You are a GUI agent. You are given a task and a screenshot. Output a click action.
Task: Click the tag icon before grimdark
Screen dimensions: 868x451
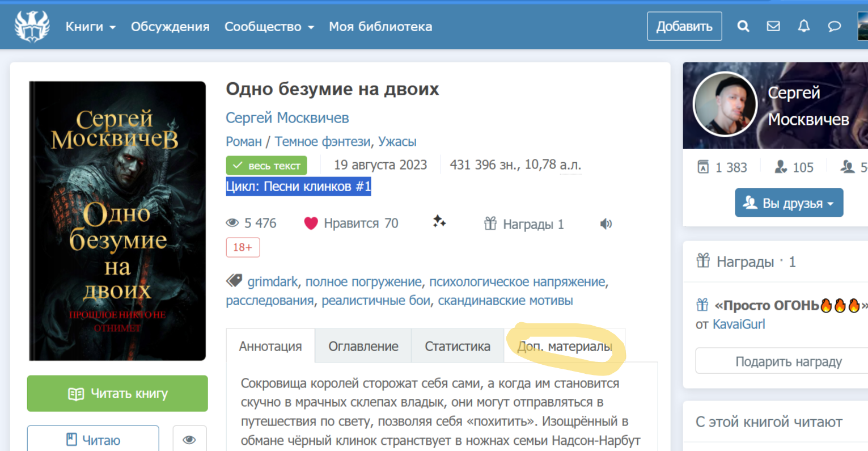click(234, 280)
